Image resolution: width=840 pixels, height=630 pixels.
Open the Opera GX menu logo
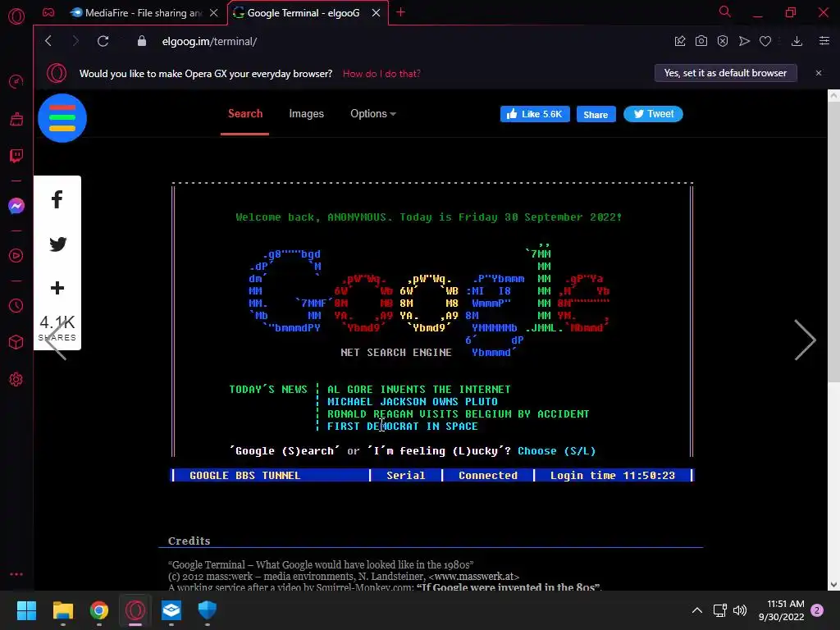pyautogui.click(x=16, y=16)
